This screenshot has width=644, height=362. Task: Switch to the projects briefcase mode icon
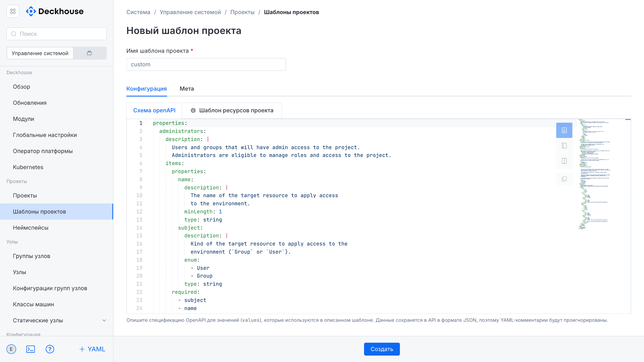89,53
